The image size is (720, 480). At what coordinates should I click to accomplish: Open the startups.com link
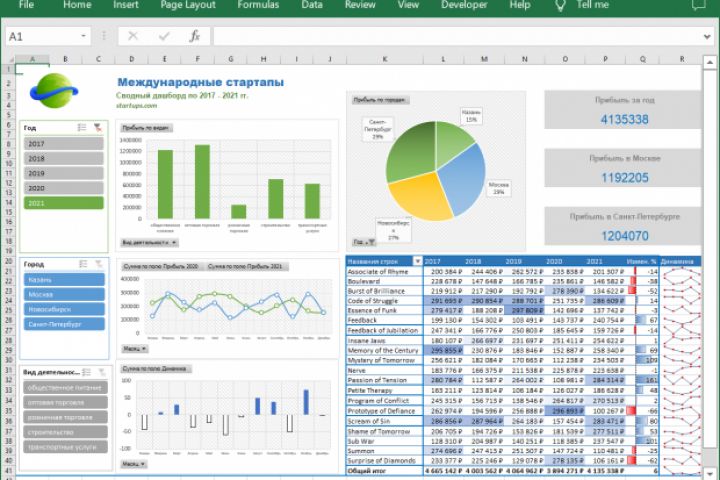pyautogui.click(x=136, y=106)
